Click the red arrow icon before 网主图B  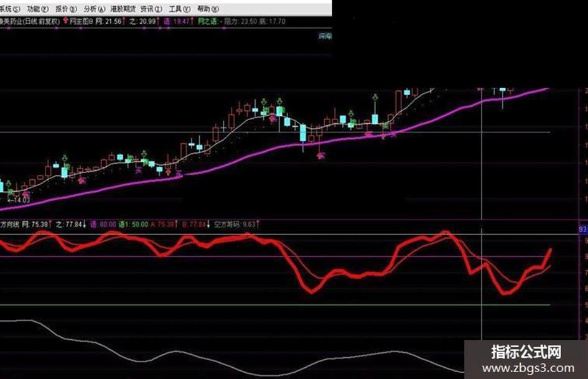click(x=66, y=21)
